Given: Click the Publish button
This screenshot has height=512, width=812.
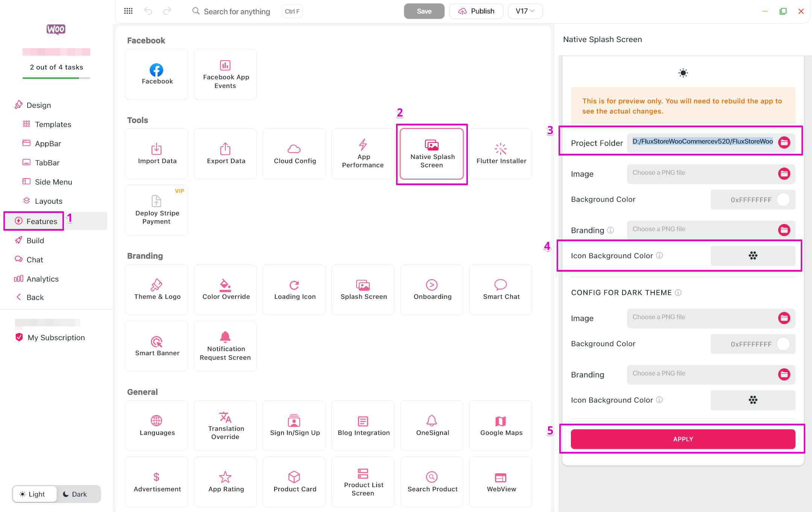Looking at the screenshot, I should tap(476, 11).
